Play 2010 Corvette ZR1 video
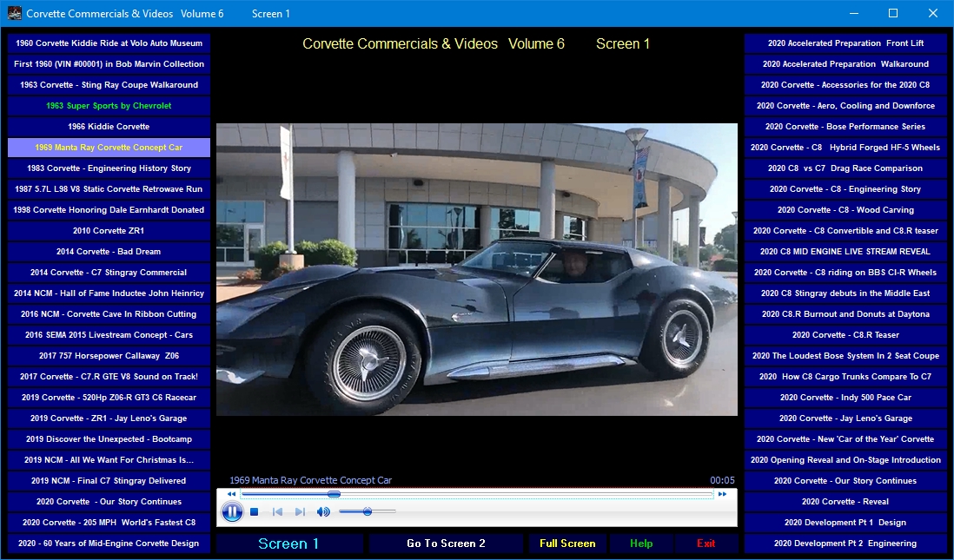 pos(109,230)
